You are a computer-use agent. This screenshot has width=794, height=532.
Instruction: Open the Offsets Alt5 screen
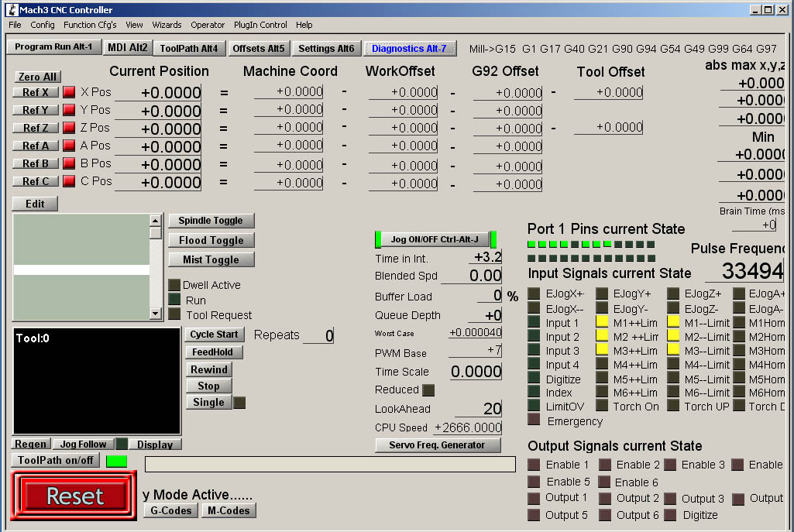coord(258,48)
